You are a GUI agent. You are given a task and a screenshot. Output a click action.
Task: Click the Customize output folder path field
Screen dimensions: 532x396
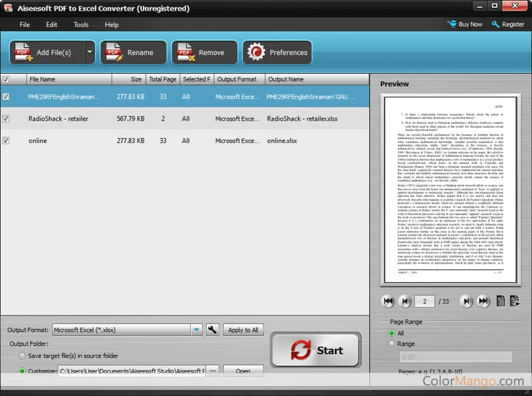132,371
